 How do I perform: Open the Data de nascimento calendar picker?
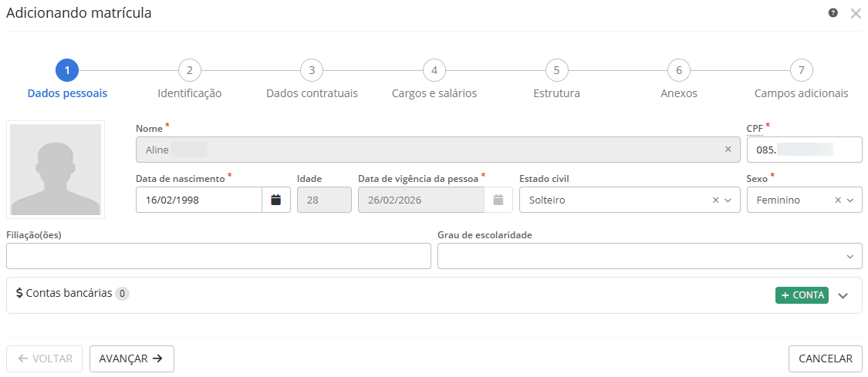(275, 200)
